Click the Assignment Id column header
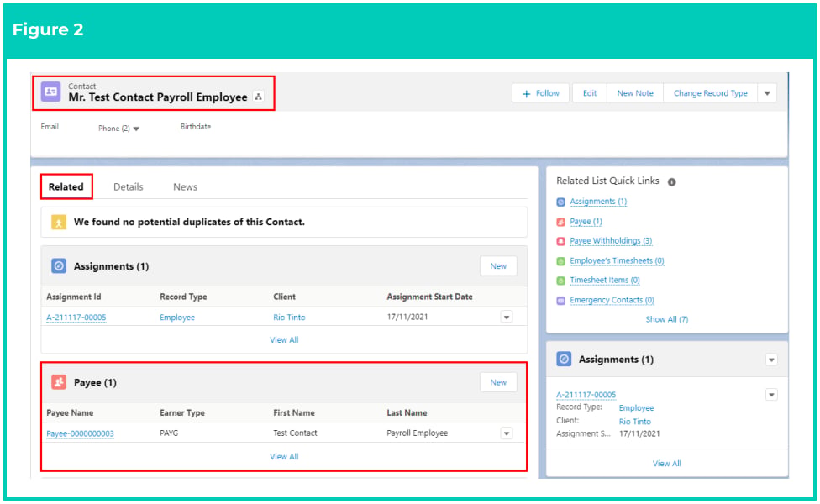This screenshot has height=504, width=820. [73, 297]
